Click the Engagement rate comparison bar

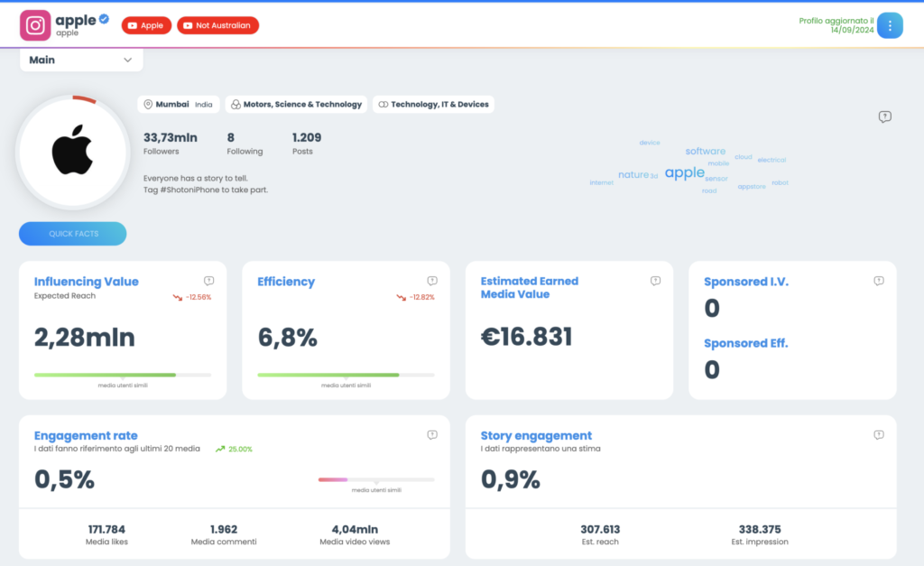coord(376,480)
